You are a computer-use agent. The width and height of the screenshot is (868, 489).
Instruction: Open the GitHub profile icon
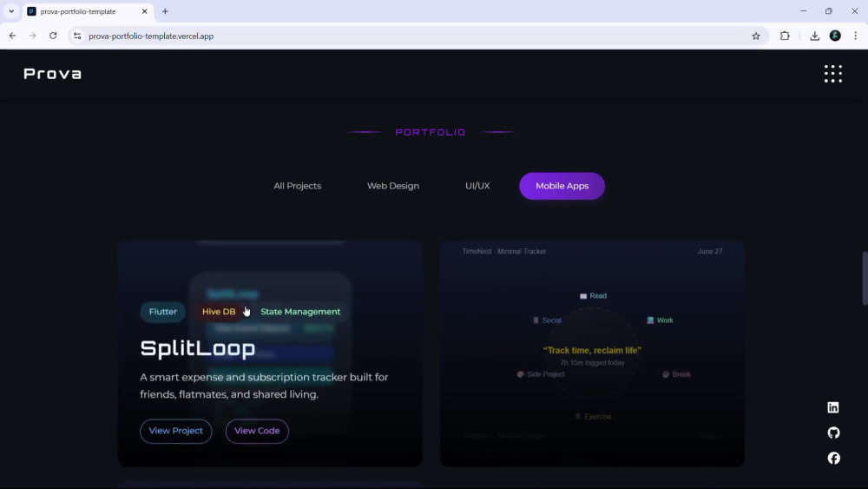(x=833, y=433)
